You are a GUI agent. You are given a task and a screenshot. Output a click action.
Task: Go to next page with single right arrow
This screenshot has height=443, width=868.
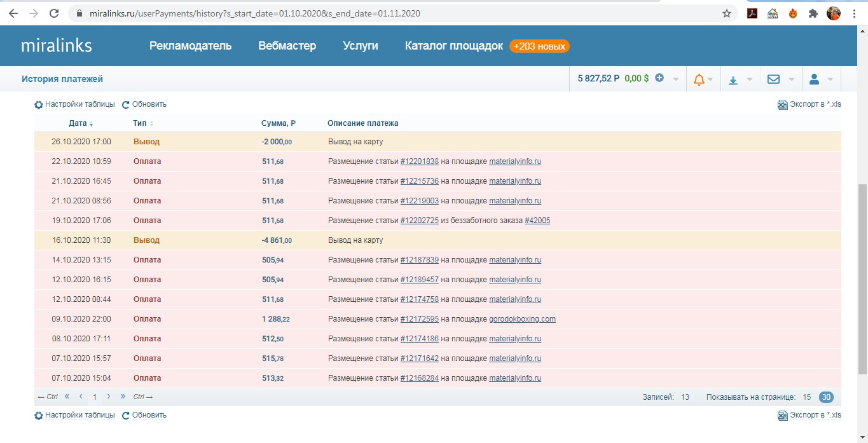(109, 397)
